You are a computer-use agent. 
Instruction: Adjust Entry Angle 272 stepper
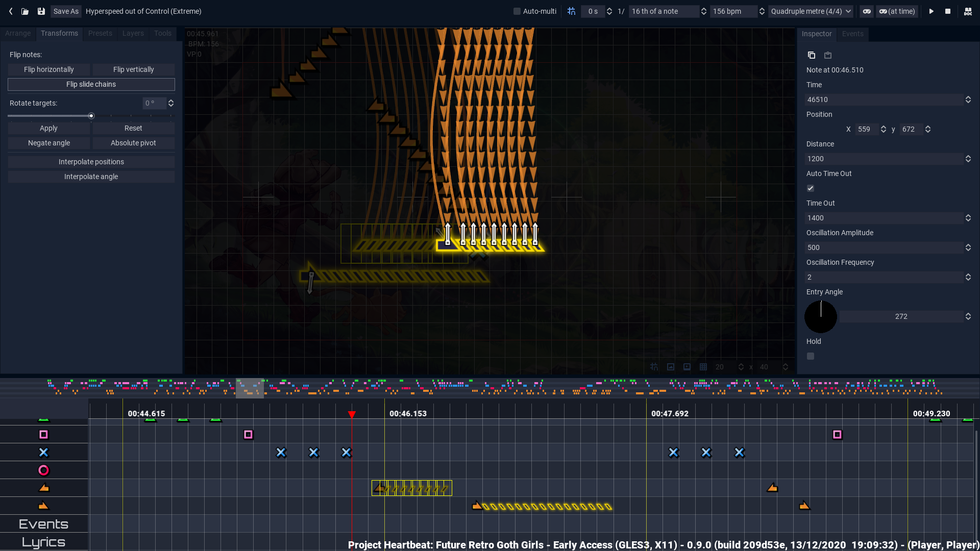(x=968, y=316)
